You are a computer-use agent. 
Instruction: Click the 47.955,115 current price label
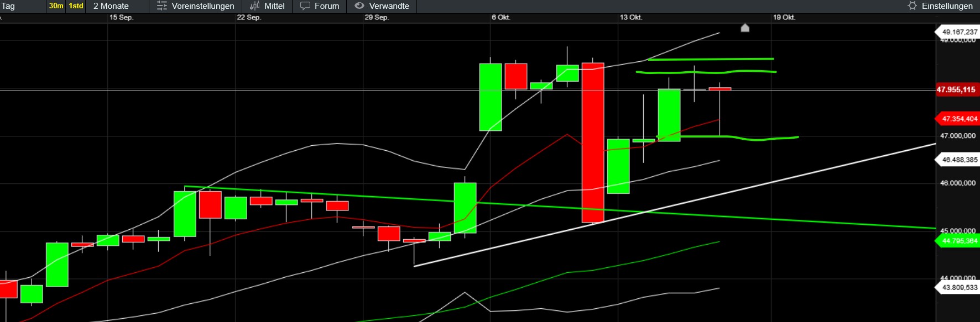click(x=956, y=89)
